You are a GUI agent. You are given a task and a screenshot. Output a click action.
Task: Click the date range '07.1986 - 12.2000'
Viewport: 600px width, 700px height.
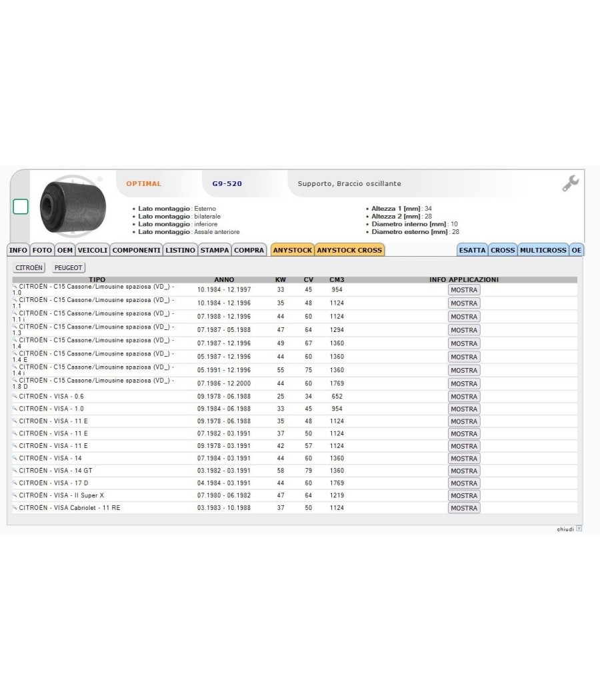click(x=224, y=383)
